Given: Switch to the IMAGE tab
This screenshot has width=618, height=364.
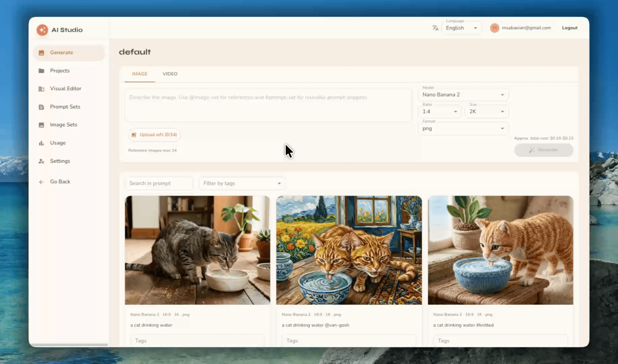Looking at the screenshot, I should 140,74.
